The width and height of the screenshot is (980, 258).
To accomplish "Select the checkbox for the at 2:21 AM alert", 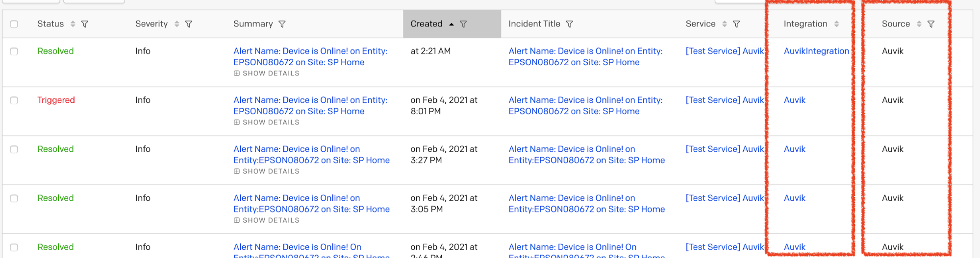I will (14, 51).
